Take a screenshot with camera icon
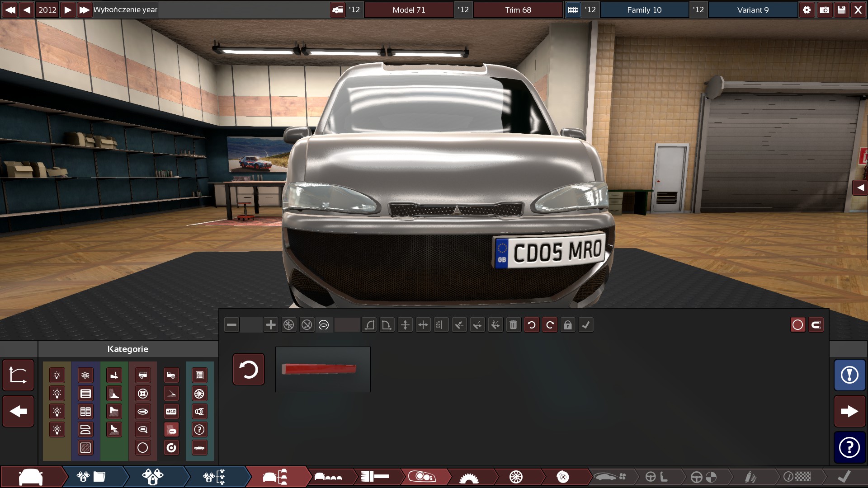The width and height of the screenshot is (868, 488). (x=825, y=9)
